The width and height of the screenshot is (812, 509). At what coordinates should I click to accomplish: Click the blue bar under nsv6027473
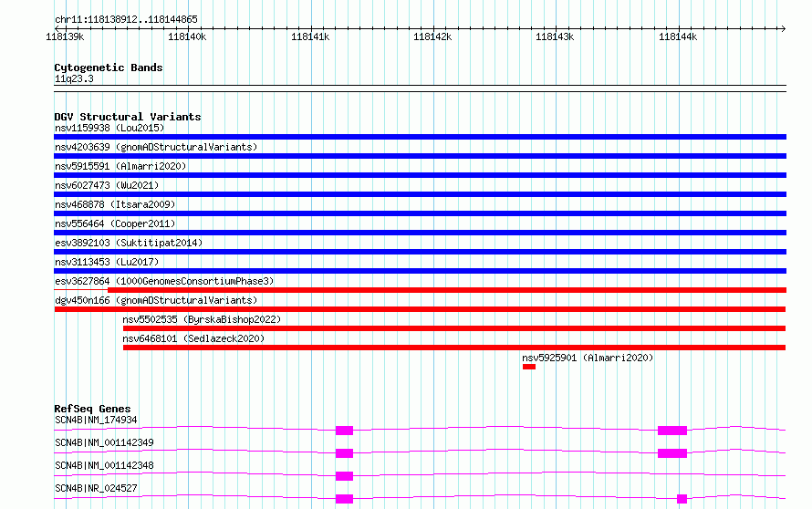pyautogui.click(x=420, y=194)
